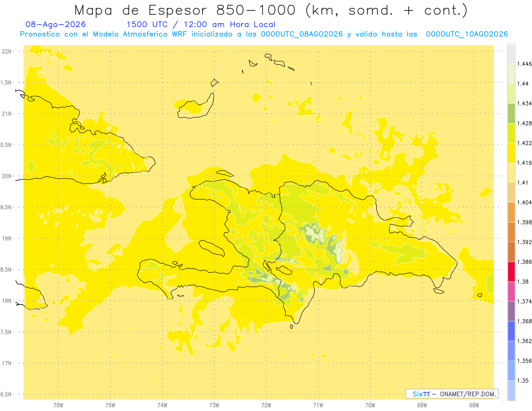Viewport: 532px width, 411px height.
Task: Click the legend value "1.434"
Action: (524, 103)
